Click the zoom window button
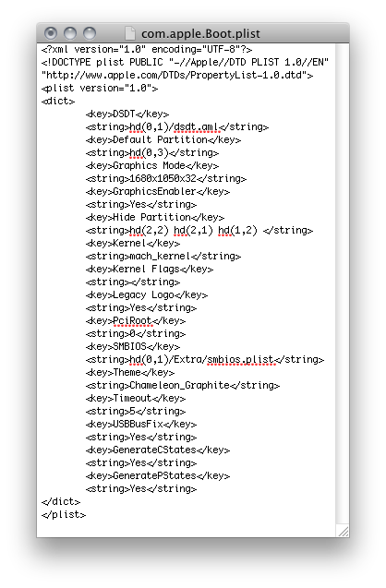This screenshot has height=588, width=386. click(90, 33)
